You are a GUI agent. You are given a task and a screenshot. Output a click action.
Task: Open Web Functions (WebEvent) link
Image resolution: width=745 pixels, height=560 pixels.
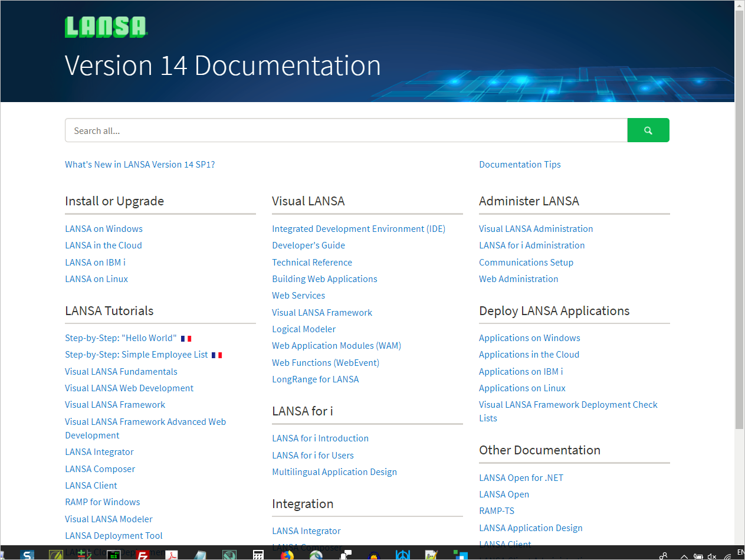tap(326, 363)
